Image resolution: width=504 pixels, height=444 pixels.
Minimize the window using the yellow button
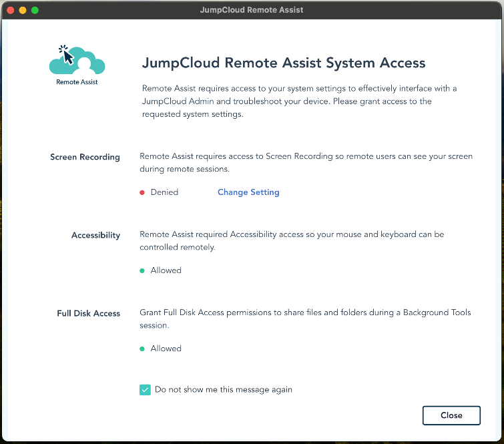(23, 10)
